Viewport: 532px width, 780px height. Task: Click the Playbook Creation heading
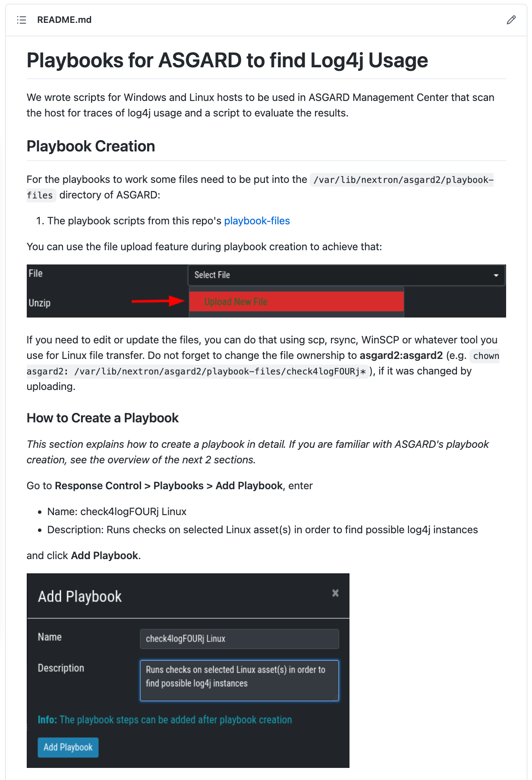(91, 146)
